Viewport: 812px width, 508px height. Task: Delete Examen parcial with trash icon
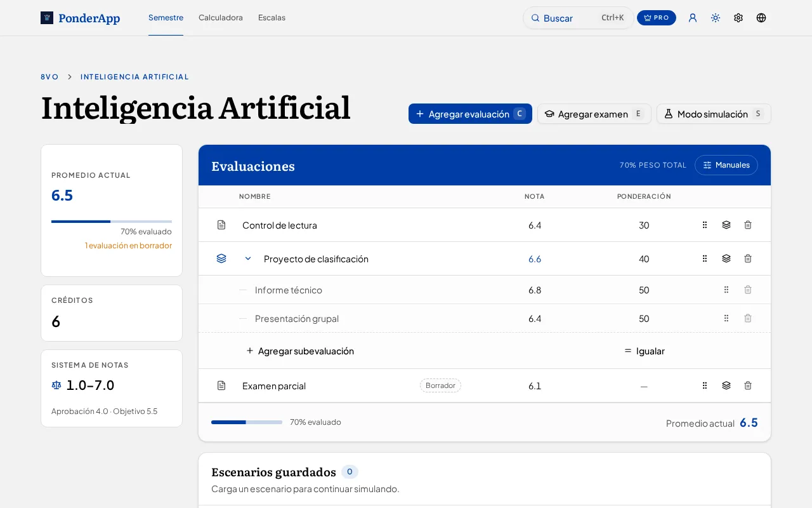coord(748,385)
